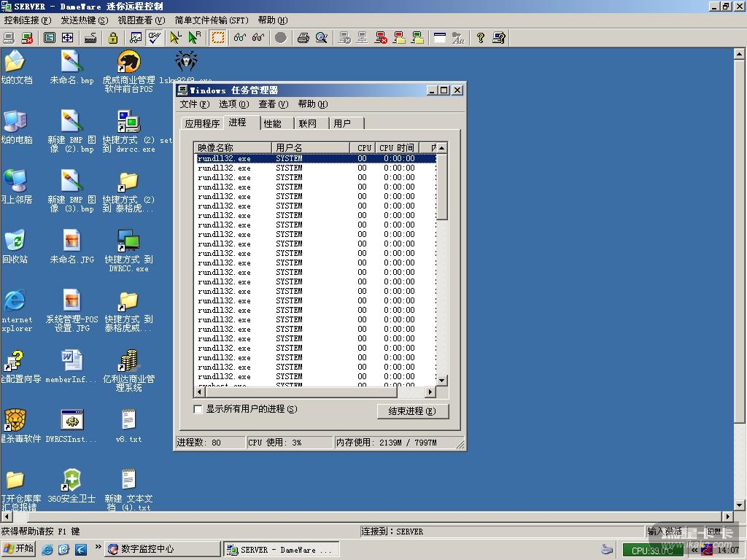Open the v8.txt file on remote desktop
This screenshot has height=560, width=747.
coord(128,420)
